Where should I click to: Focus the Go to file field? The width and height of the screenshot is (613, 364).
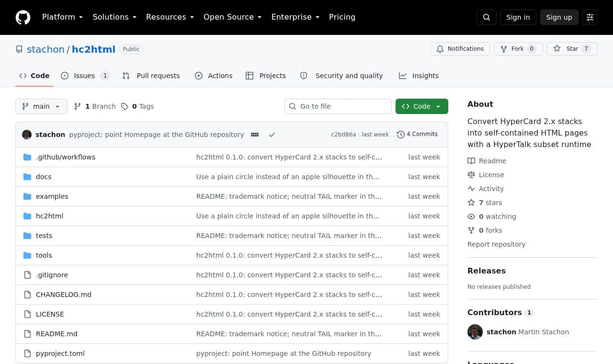coord(338,106)
